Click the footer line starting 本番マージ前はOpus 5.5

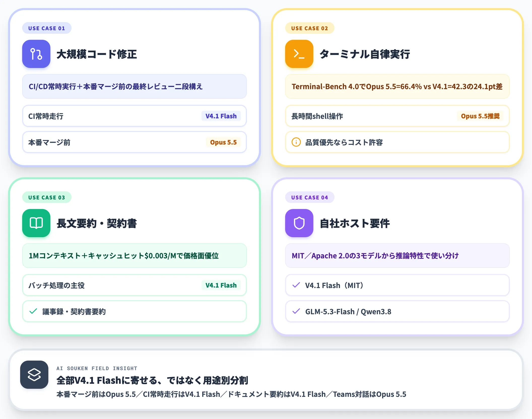coord(231,394)
